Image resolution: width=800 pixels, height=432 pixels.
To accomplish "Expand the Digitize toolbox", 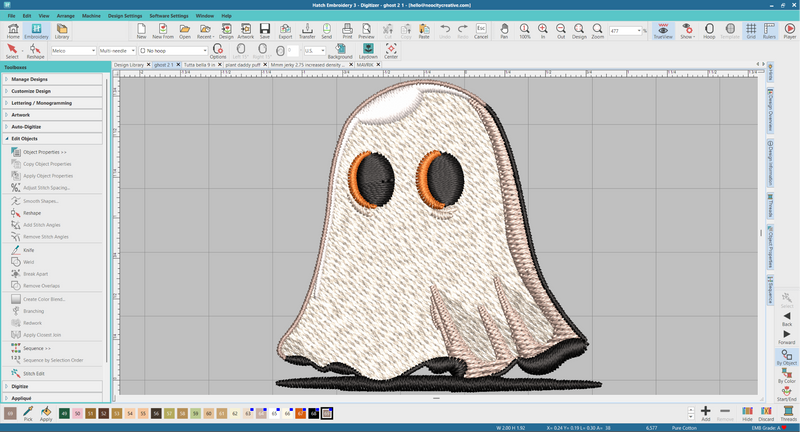I will coord(53,386).
